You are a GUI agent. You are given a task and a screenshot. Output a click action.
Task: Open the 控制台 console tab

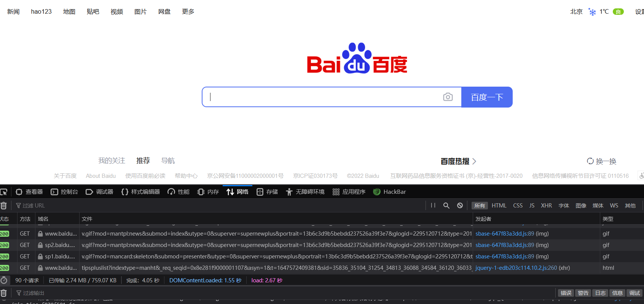(x=64, y=192)
